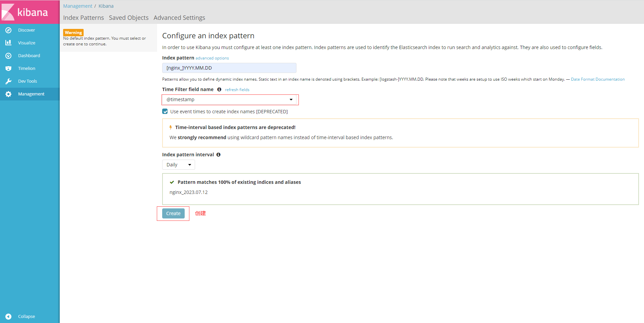Focus the Index pattern input field
The image size is (644, 323).
pos(229,68)
